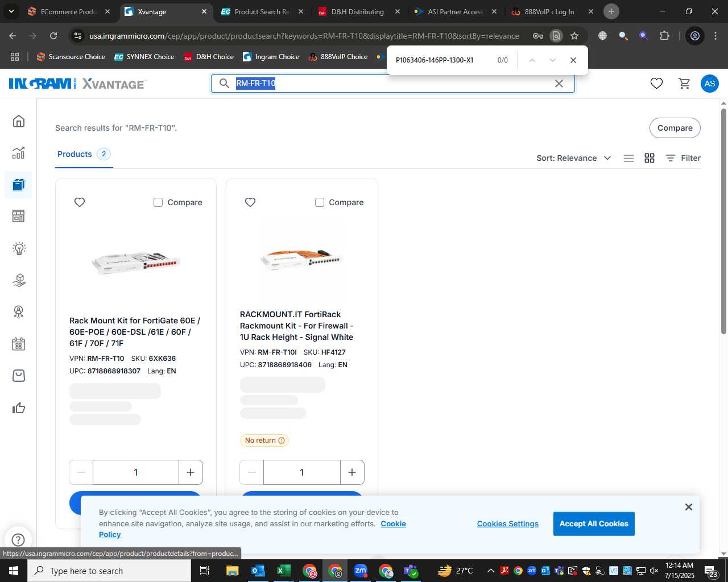This screenshot has height=582, width=728.
Task: Decrease quantity for RM-FR-T10I product
Action: click(252, 472)
